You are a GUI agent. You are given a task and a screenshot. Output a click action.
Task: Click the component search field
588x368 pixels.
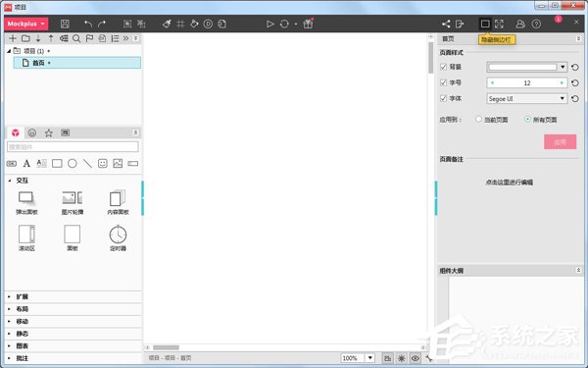click(x=73, y=147)
